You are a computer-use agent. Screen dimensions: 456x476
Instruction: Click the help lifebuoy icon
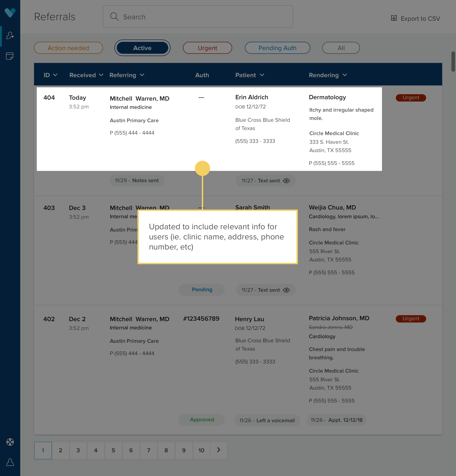tap(10, 442)
